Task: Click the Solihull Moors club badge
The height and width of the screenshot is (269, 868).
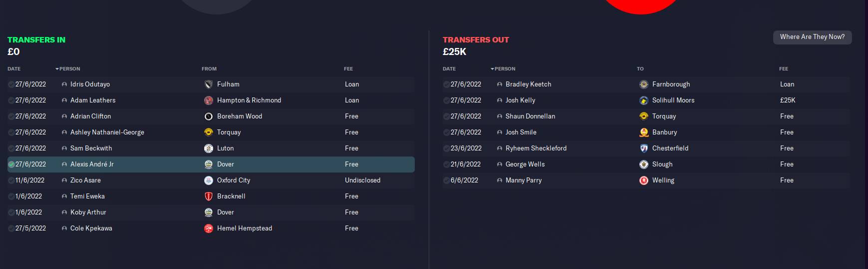Action: tap(644, 100)
